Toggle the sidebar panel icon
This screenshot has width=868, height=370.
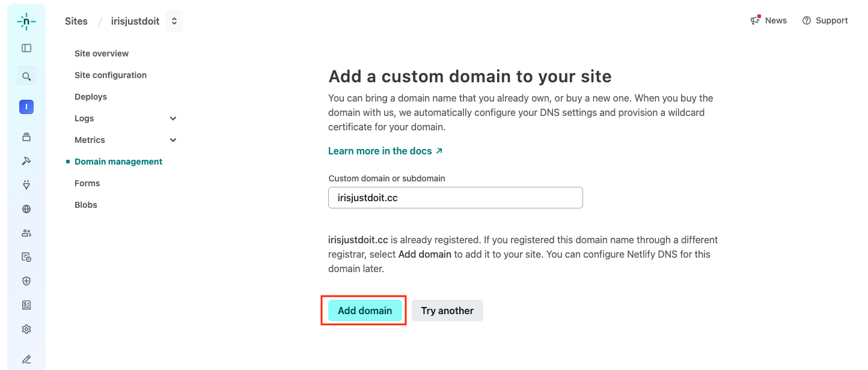[26, 48]
